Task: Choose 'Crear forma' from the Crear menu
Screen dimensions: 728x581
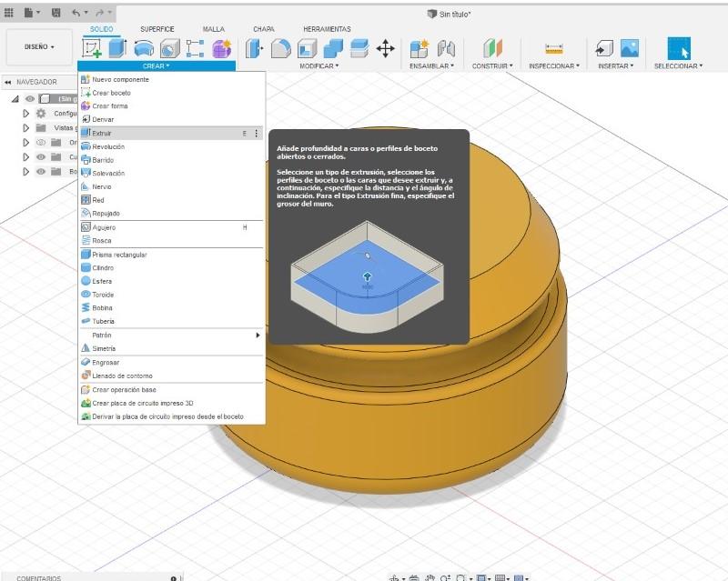Action: point(172,106)
